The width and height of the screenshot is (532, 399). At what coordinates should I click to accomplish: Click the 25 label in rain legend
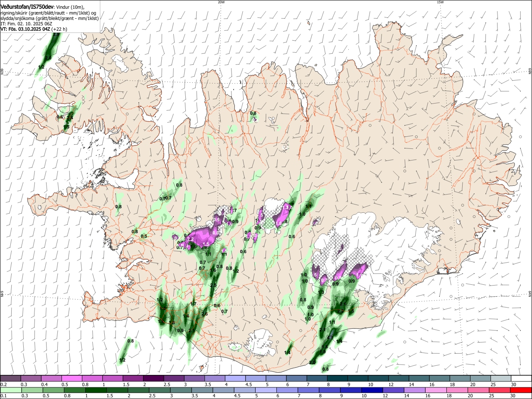[492, 397]
